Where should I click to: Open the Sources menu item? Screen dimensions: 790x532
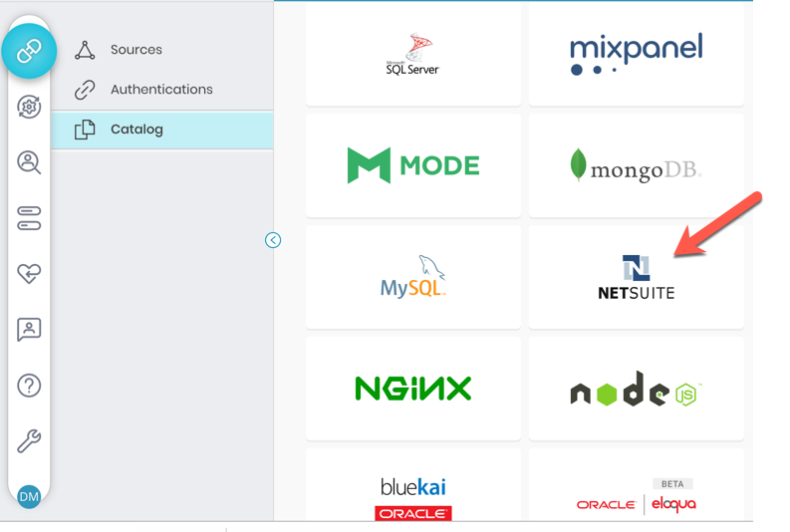135,50
